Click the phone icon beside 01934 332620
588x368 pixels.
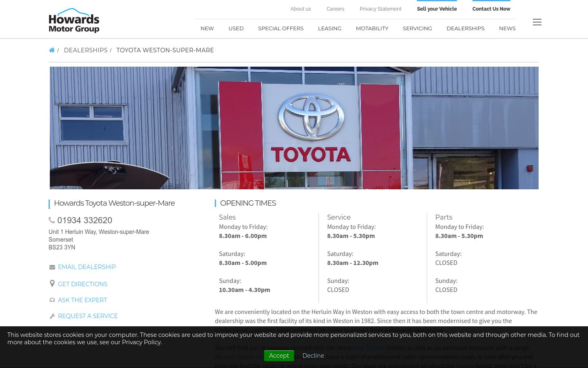point(52,220)
